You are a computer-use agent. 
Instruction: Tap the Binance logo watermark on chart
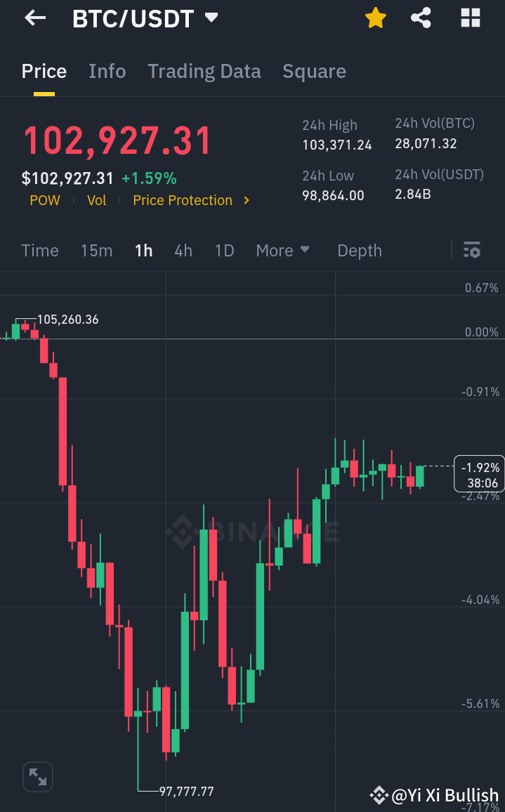point(253,532)
